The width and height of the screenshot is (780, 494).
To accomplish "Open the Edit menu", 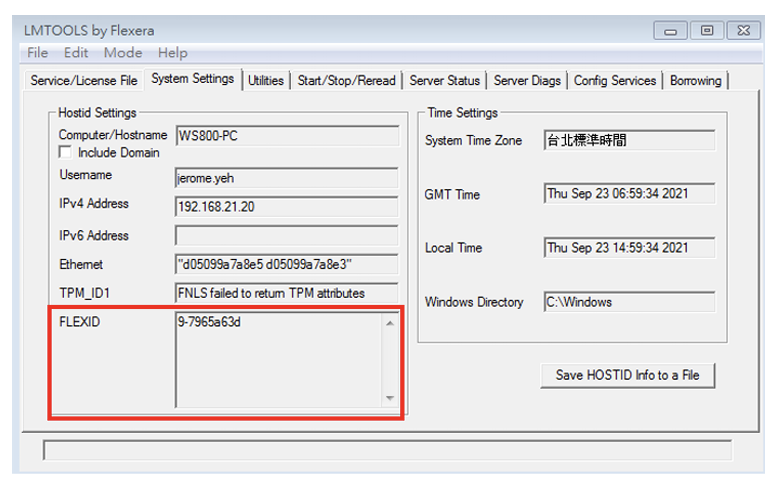I will click(76, 53).
